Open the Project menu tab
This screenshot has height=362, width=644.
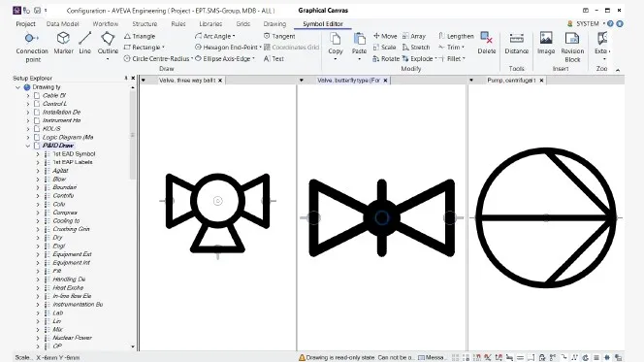25,24
